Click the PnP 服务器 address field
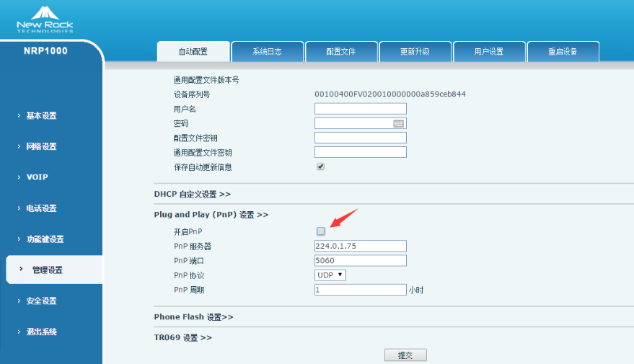Image resolution: width=634 pixels, height=364 pixels. tap(360, 246)
